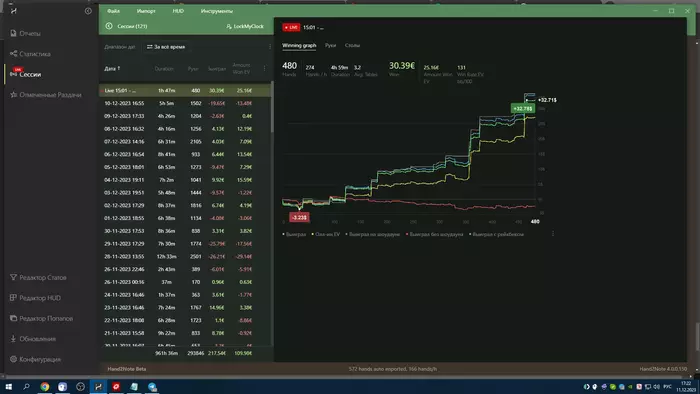Select the 04-12-2023 19:11 session row
The height and width of the screenshot is (394, 700).
185,180
